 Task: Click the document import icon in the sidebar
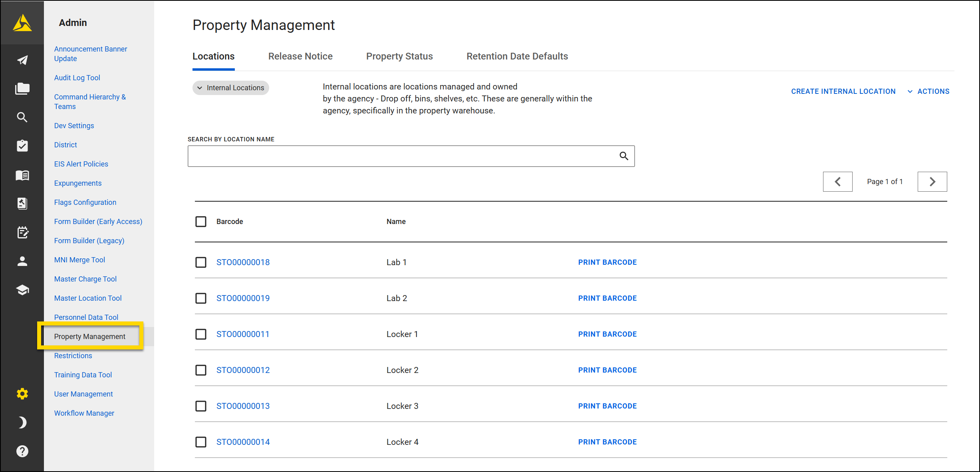[x=22, y=204]
